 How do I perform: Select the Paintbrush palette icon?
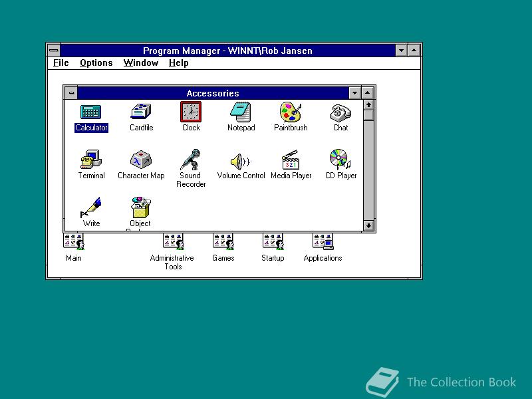pos(291,112)
